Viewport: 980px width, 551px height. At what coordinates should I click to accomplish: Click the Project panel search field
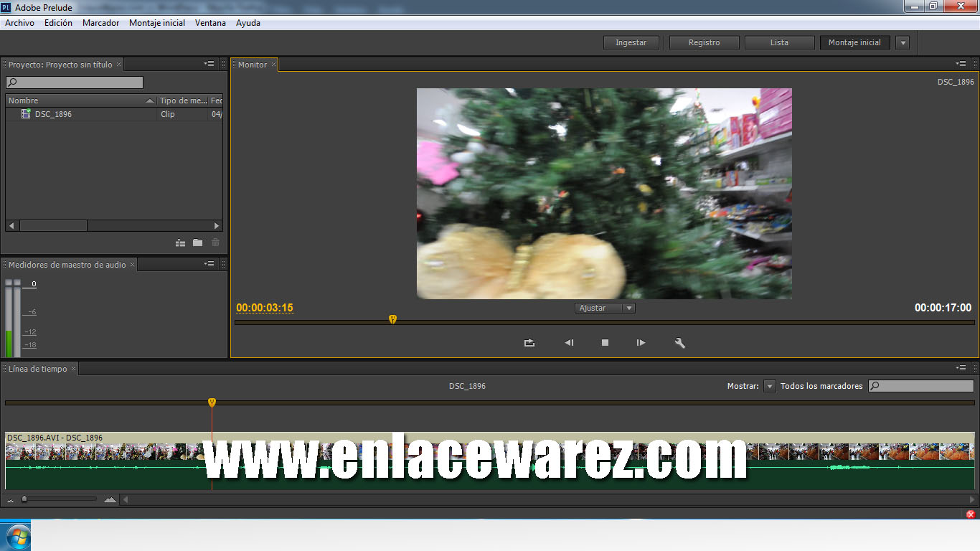(x=75, y=83)
